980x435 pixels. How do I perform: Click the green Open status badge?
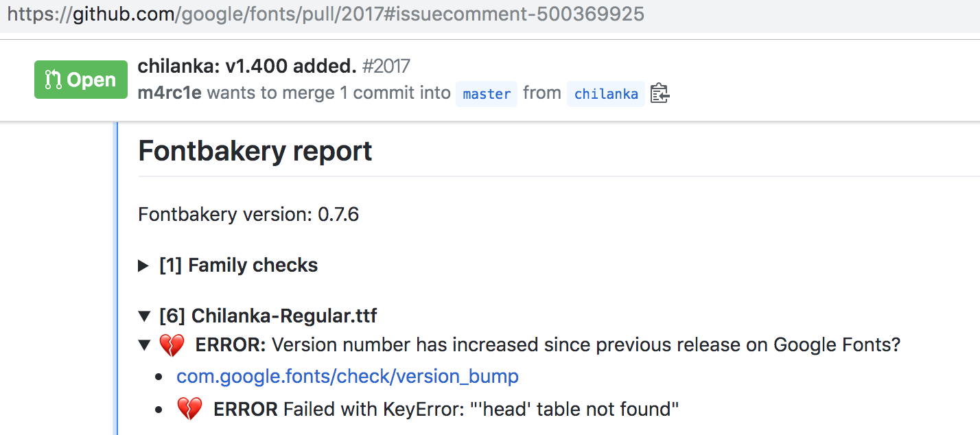80,79
